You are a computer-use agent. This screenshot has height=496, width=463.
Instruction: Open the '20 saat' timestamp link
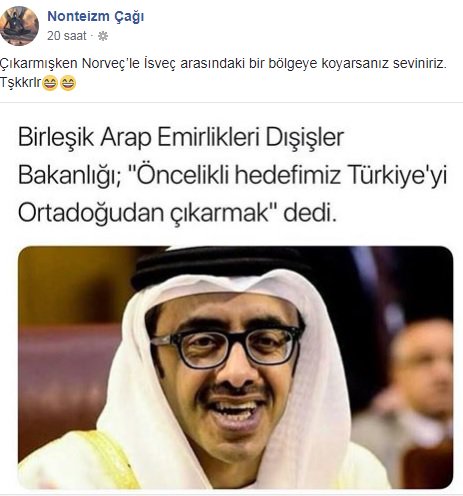67,36
